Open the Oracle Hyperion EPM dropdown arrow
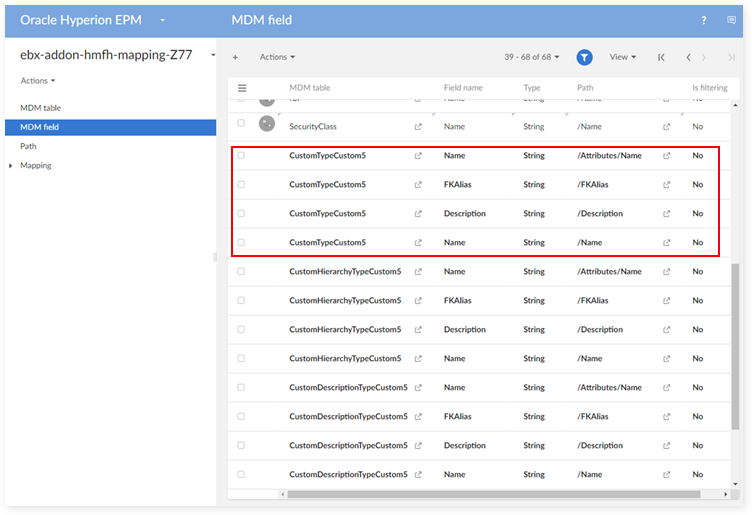Viewport: 752px width, 515px height. (x=163, y=20)
